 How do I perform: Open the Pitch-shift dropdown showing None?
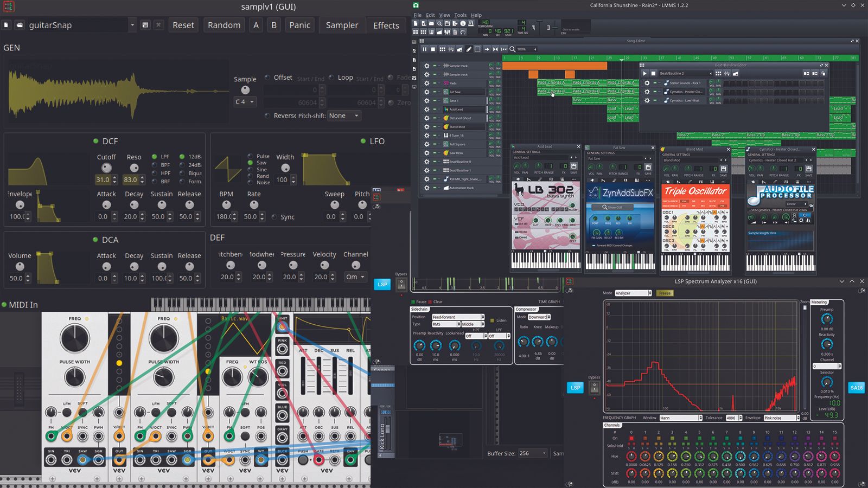[344, 115]
